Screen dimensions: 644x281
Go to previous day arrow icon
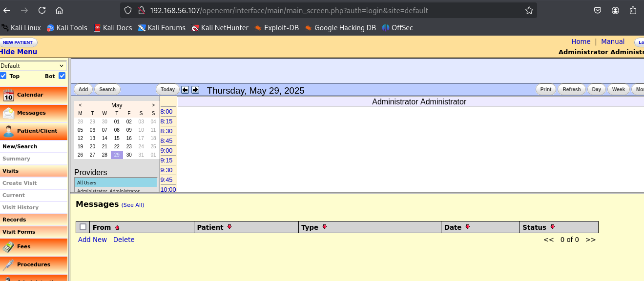coord(185,90)
